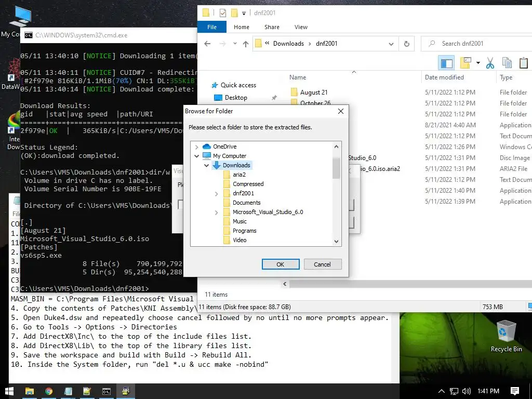Click the folder options icon in Explorer toolbar
The image size is (532, 399).
[466, 63]
